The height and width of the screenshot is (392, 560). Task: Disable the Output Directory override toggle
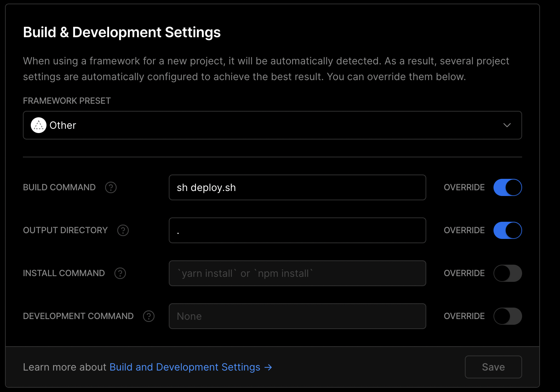pyautogui.click(x=507, y=230)
